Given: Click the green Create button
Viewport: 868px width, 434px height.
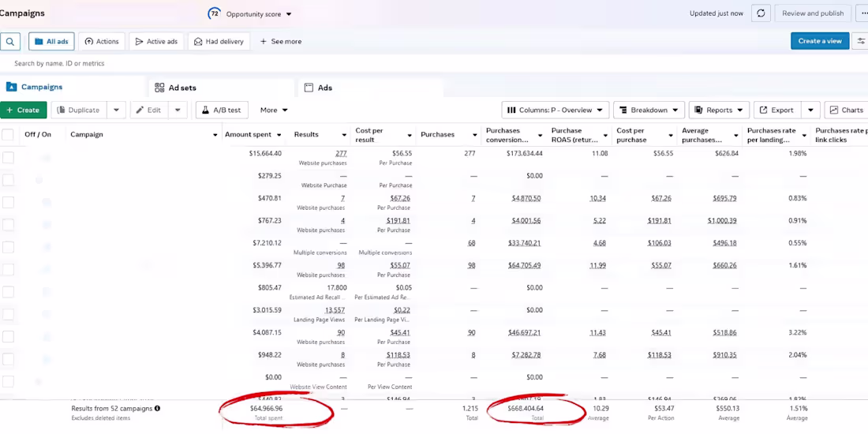Looking at the screenshot, I should pyautogui.click(x=23, y=110).
